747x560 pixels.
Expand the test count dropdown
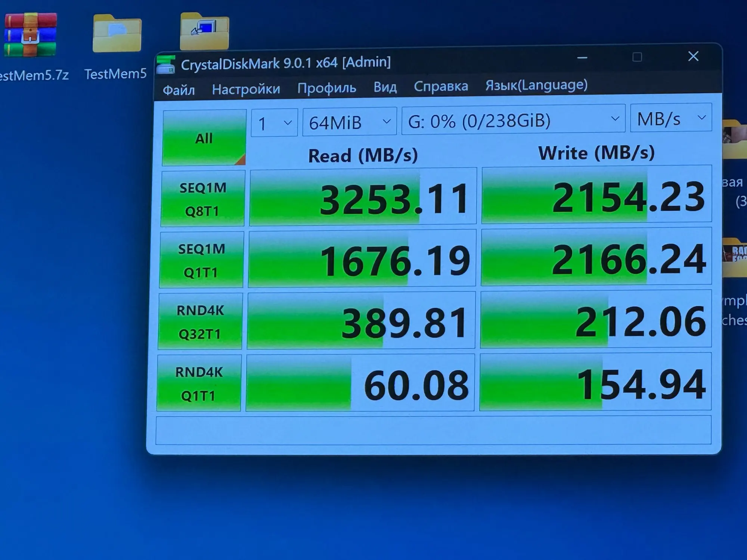(x=275, y=123)
